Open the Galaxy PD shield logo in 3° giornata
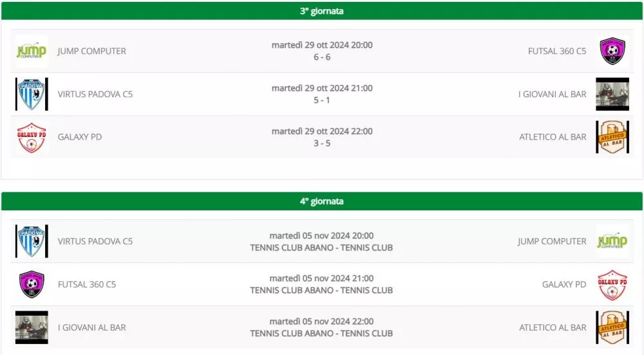Screen dimensions: 644x355 pyautogui.click(x=32, y=138)
